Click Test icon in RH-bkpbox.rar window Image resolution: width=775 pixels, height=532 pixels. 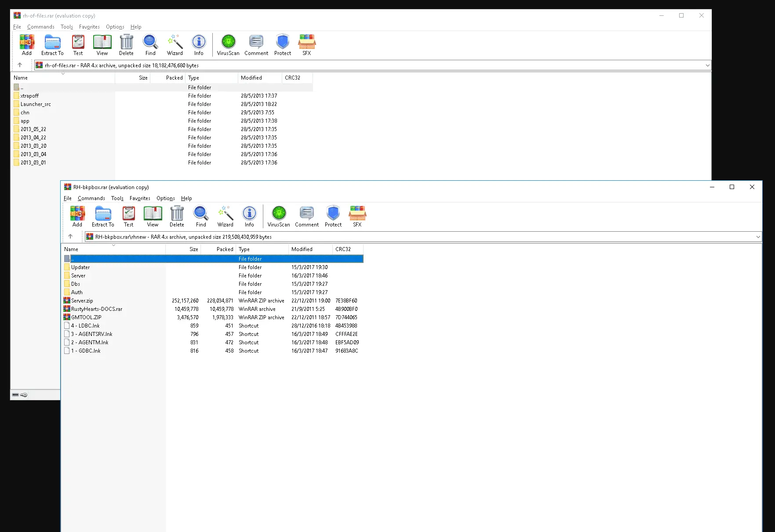[128, 216]
